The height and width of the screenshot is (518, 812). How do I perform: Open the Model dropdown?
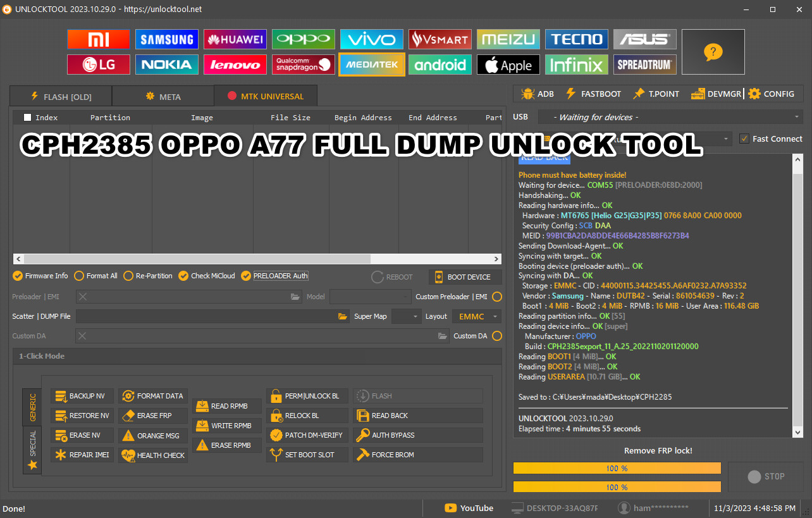[x=371, y=297]
